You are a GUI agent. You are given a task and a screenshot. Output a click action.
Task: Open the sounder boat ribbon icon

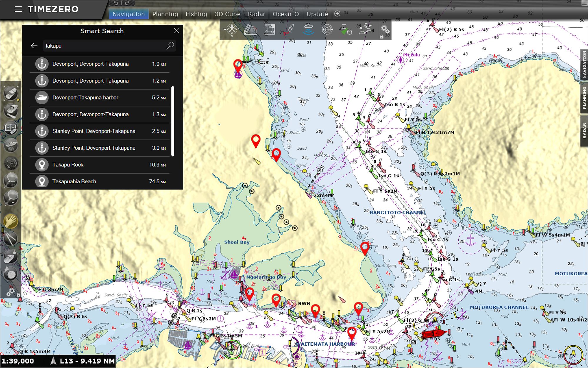(308, 29)
